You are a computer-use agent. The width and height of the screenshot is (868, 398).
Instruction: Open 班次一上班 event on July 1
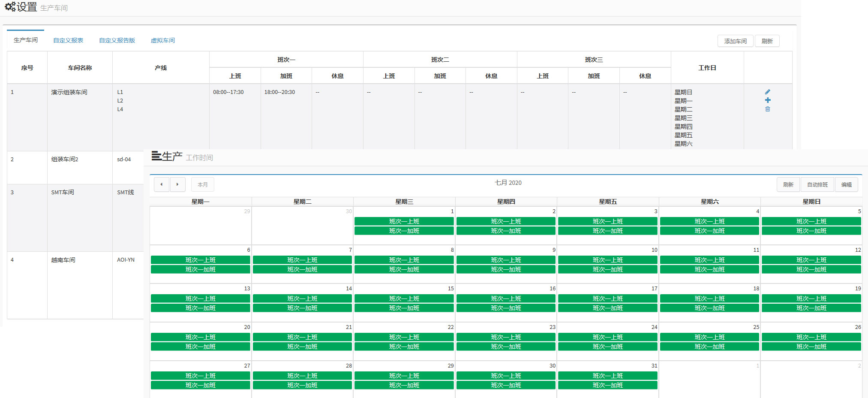404,221
